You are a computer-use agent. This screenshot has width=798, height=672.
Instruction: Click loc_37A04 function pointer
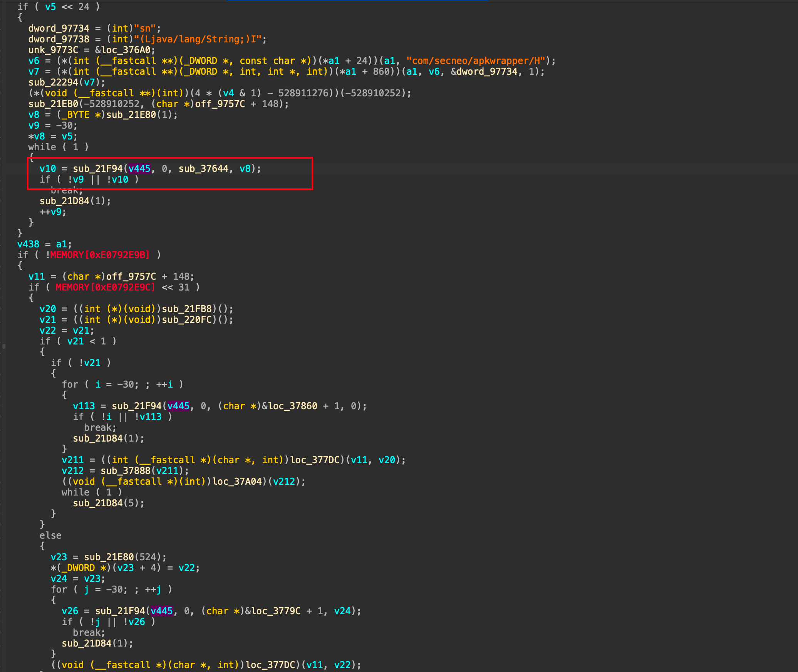[x=237, y=482]
